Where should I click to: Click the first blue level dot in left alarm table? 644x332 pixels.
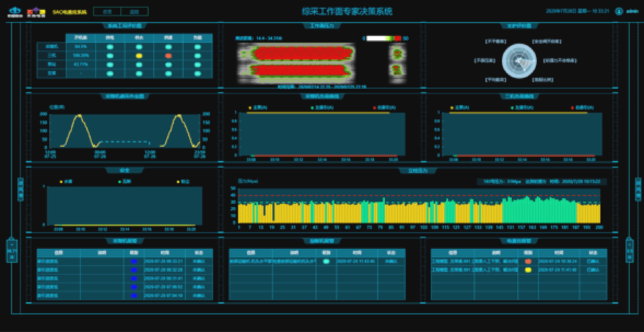pyautogui.click(x=134, y=261)
